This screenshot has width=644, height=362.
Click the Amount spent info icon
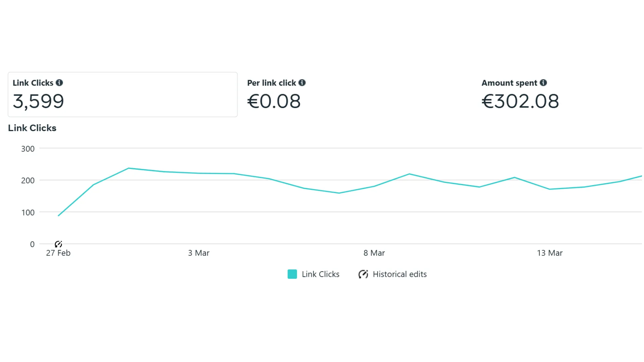point(543,83)
